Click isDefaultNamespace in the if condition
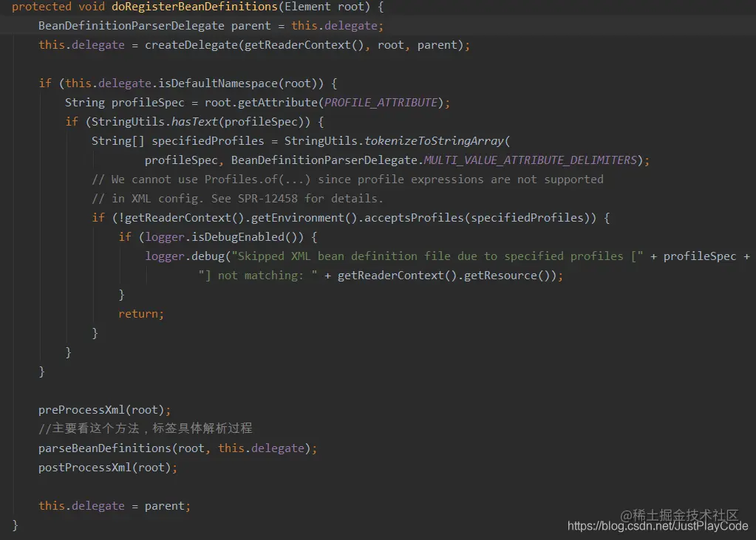The width and height of the screenshot is (756, 540). pyautogui.click(x=218, y=84)
